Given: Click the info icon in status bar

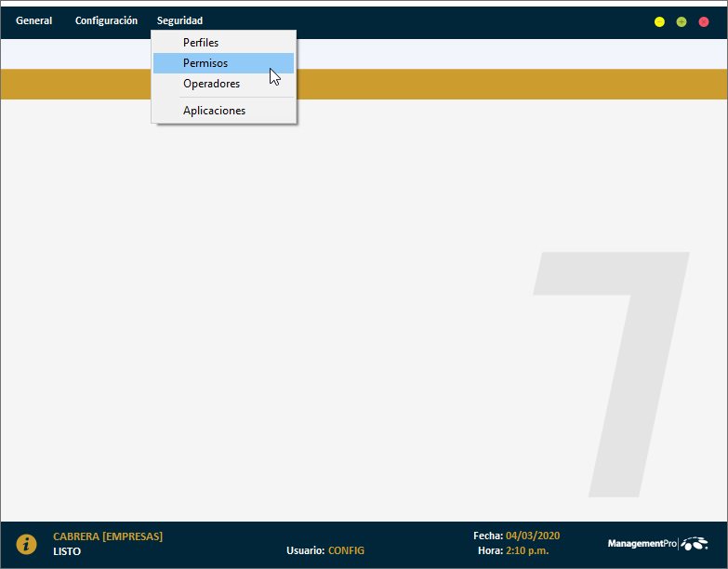Looking at the screenshot, I should [26, 544].
